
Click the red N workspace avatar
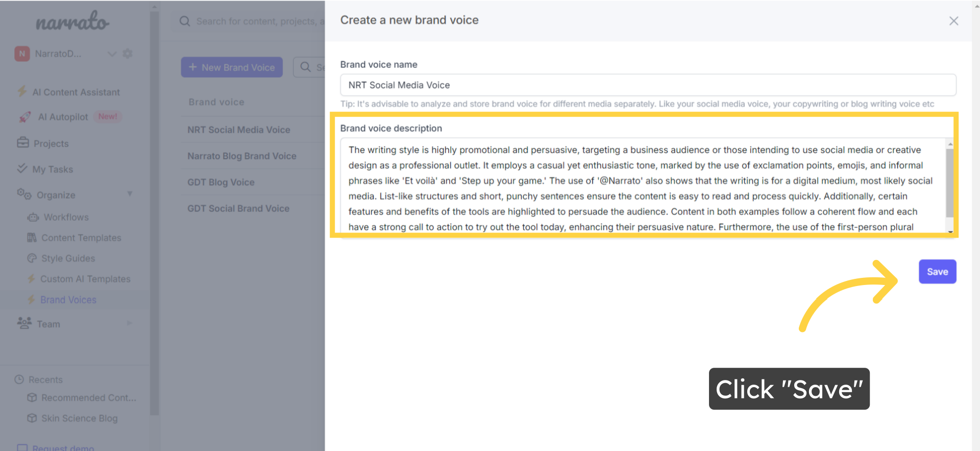[22, 54]
